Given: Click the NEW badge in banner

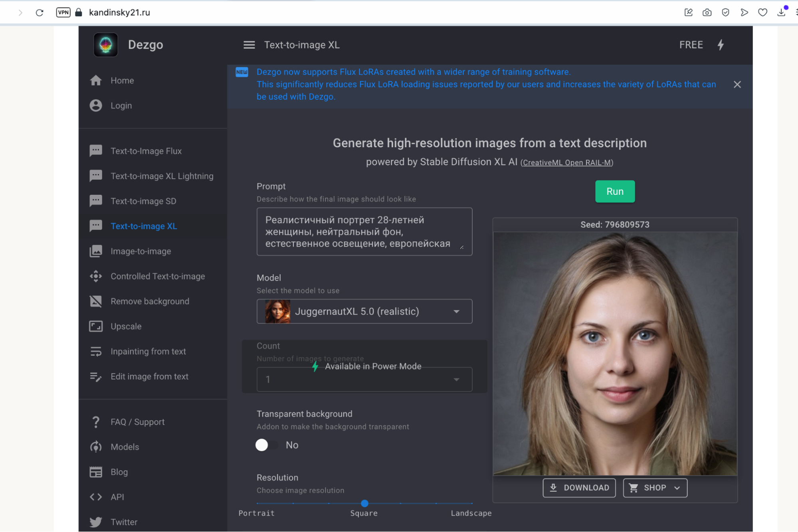Looking at the screenshot, I should 242,72.
